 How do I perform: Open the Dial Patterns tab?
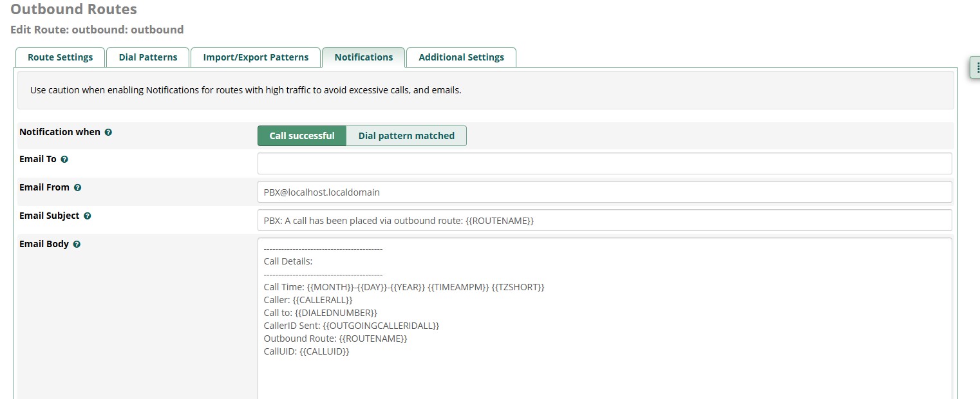(148, 57)
